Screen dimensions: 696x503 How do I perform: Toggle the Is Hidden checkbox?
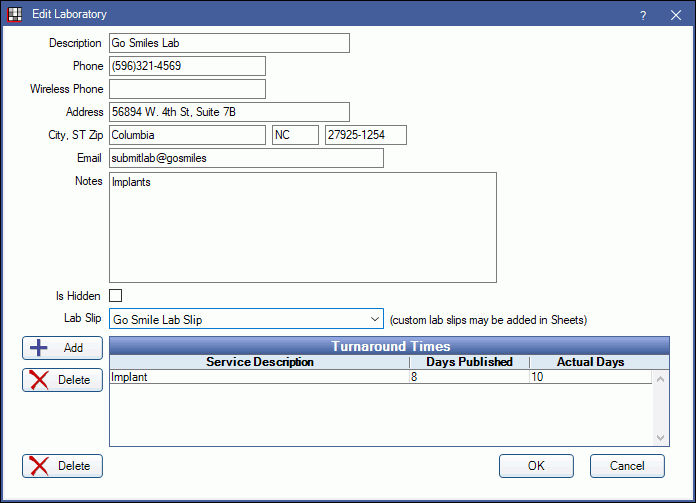click(x=116, y=296)
